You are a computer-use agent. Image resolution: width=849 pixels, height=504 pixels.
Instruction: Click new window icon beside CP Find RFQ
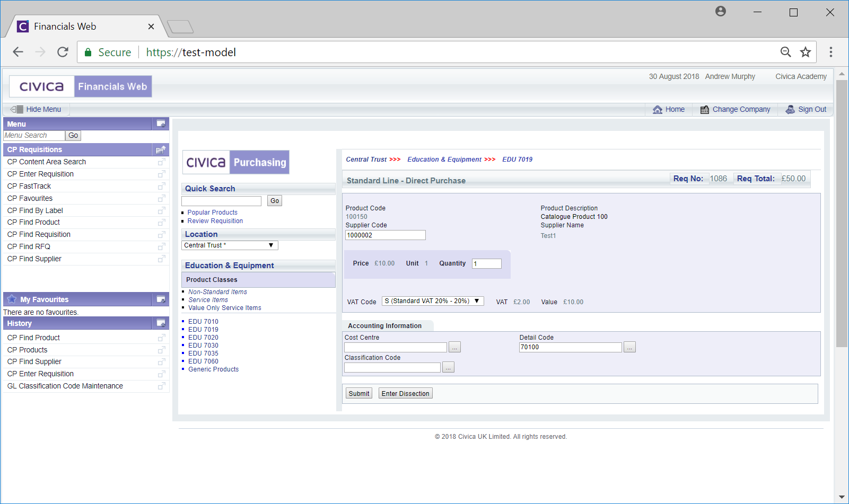[x=161, y=246]
